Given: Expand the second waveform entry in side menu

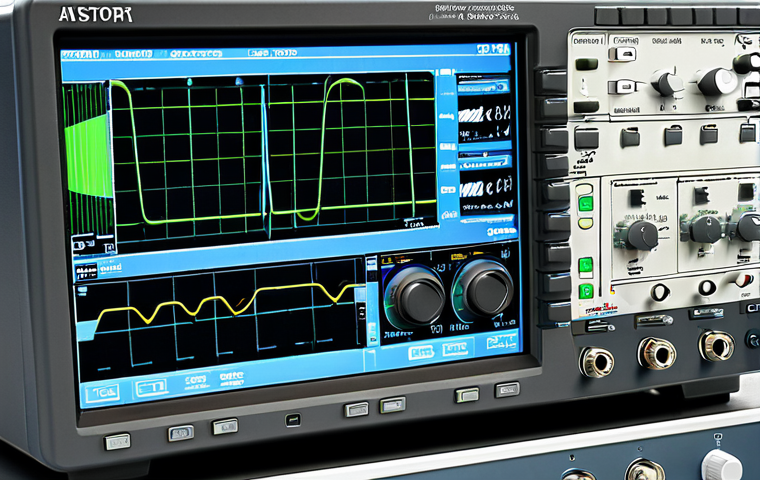Looking at the screenshot, I should [484, 185].
